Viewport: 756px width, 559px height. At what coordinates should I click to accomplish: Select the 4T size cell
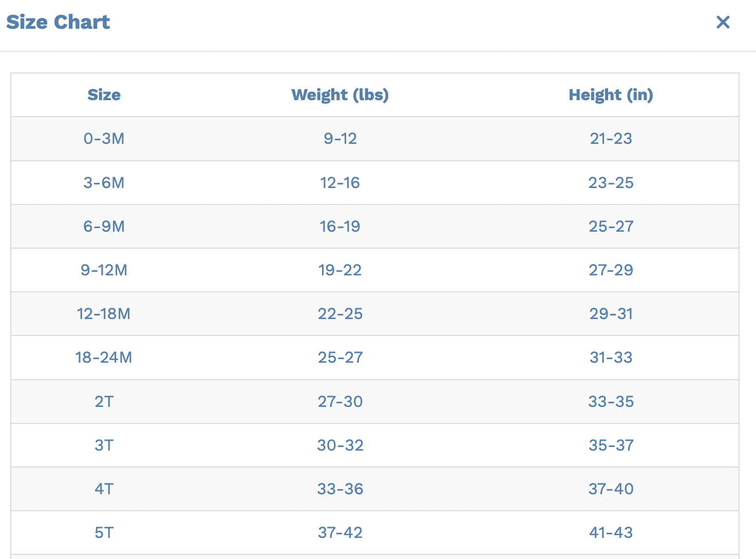pos(104,489)
